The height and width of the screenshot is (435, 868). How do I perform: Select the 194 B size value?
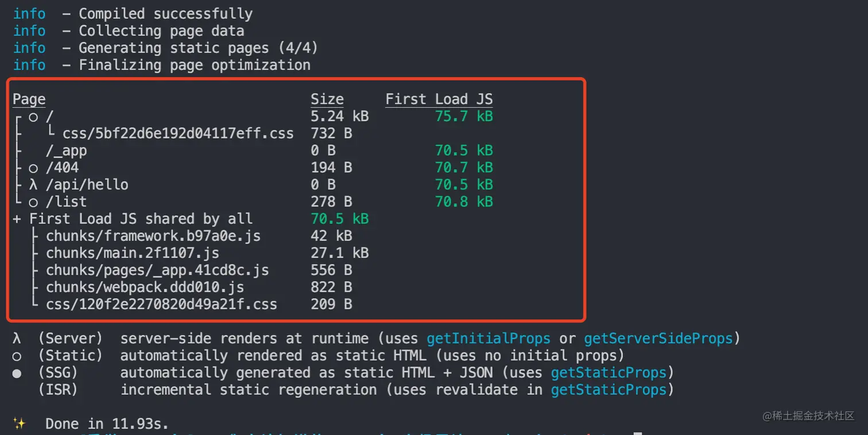(331, 168)
